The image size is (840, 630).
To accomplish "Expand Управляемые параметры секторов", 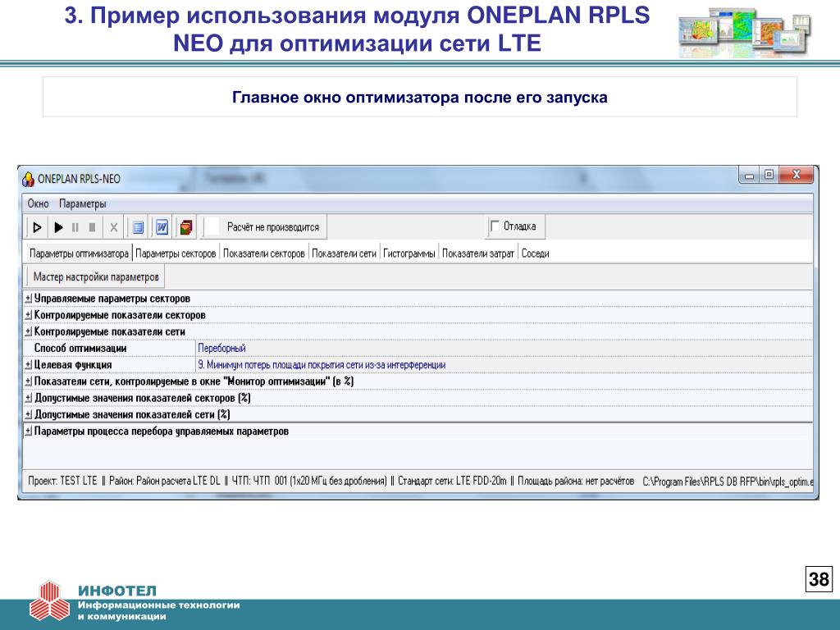I will point(29,299).
